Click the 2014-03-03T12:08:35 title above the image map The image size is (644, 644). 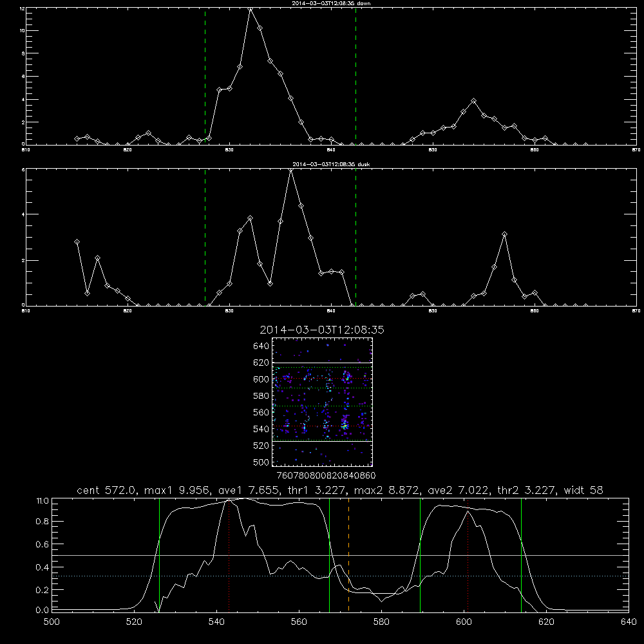322,330
